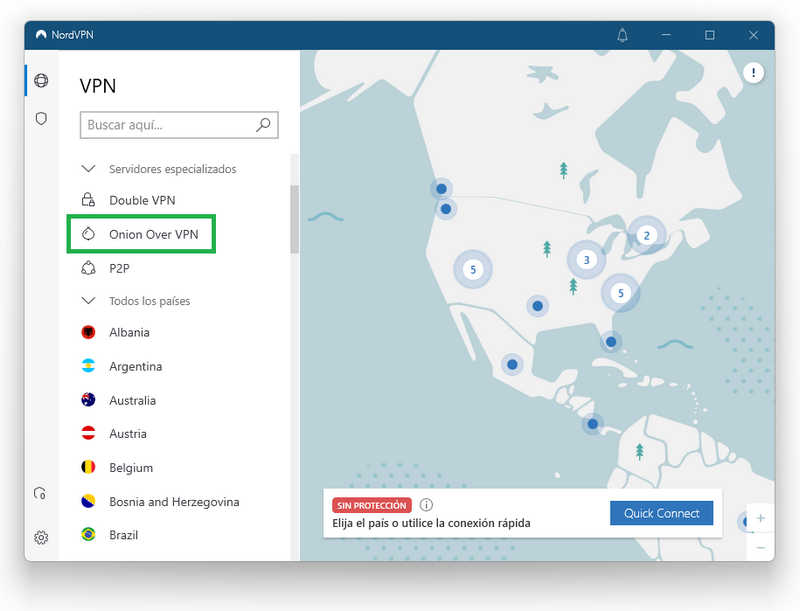Open the devices icon in the sidebar

40,493
